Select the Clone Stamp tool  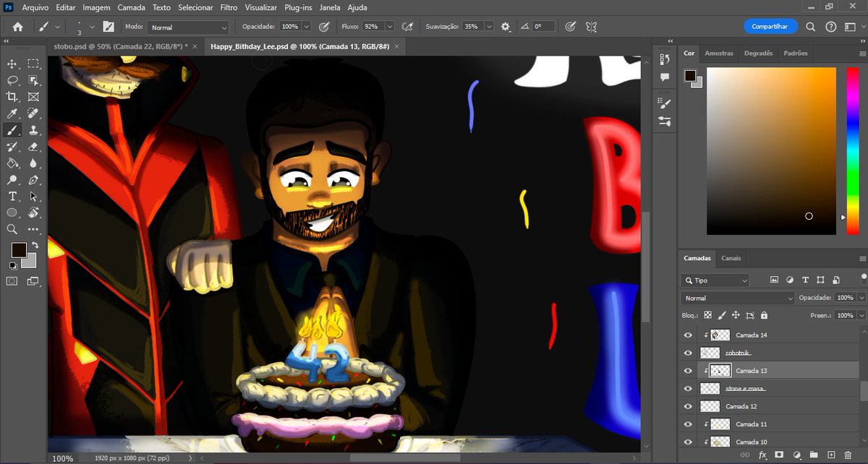tap(33, 130)
